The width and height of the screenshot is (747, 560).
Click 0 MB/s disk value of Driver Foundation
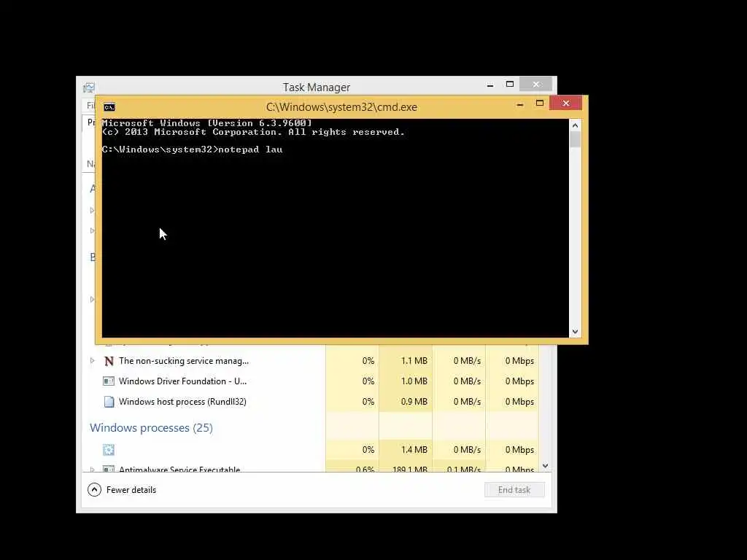point(467,381)
